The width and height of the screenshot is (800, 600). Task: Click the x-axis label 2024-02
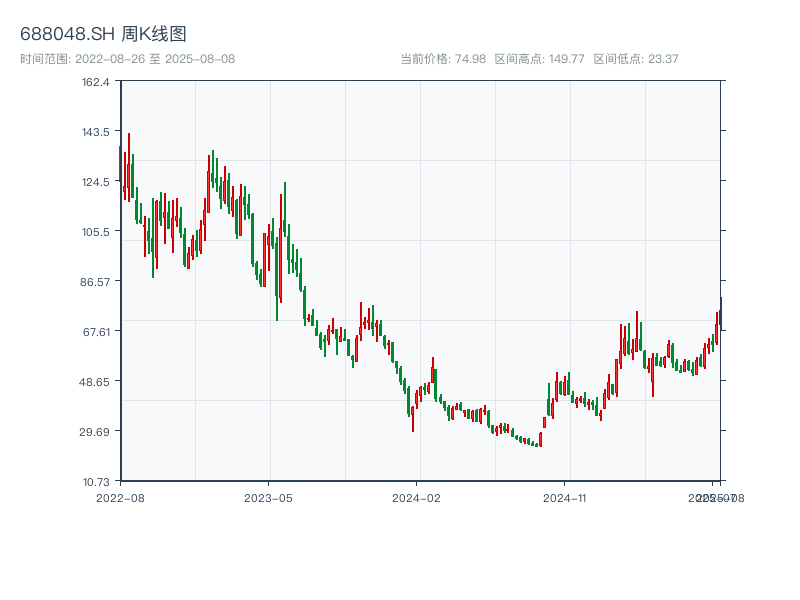tap(416, 498)
